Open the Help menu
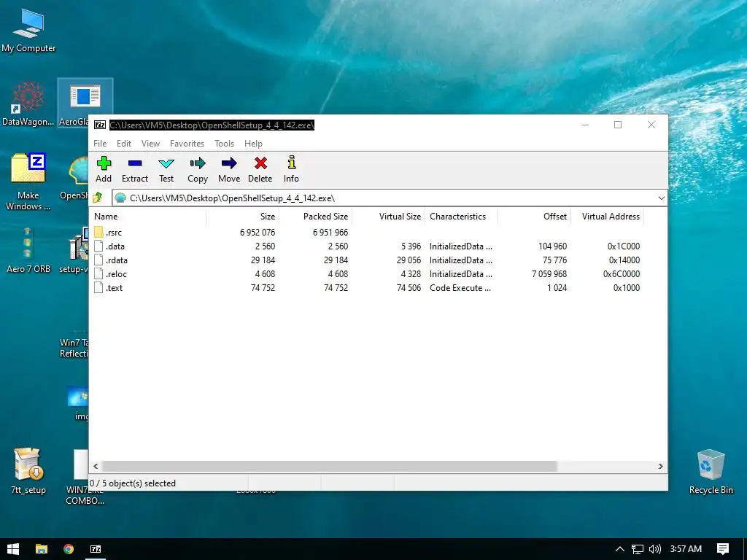Screen dimensions: 747x560 pyautogui.click(x=253, y=144)
